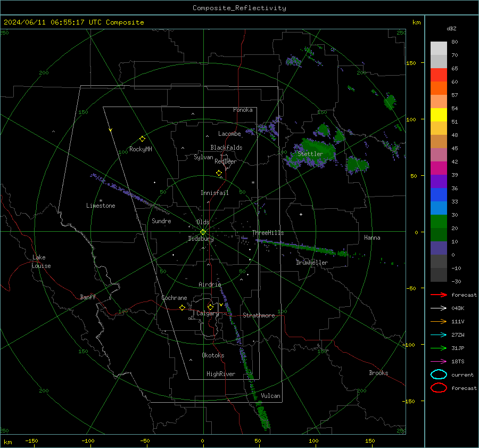This screenshot has width=479, height=448.
Task: Choose the green 31JP arrow legend icon
Action: click(x=439, y=348)
